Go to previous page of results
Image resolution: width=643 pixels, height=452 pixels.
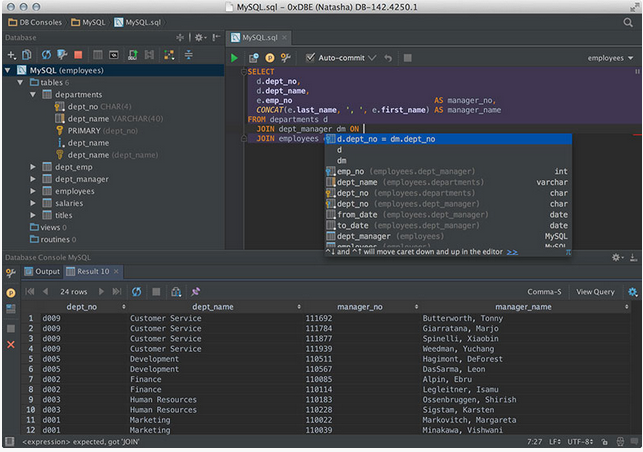pos(46,291)
